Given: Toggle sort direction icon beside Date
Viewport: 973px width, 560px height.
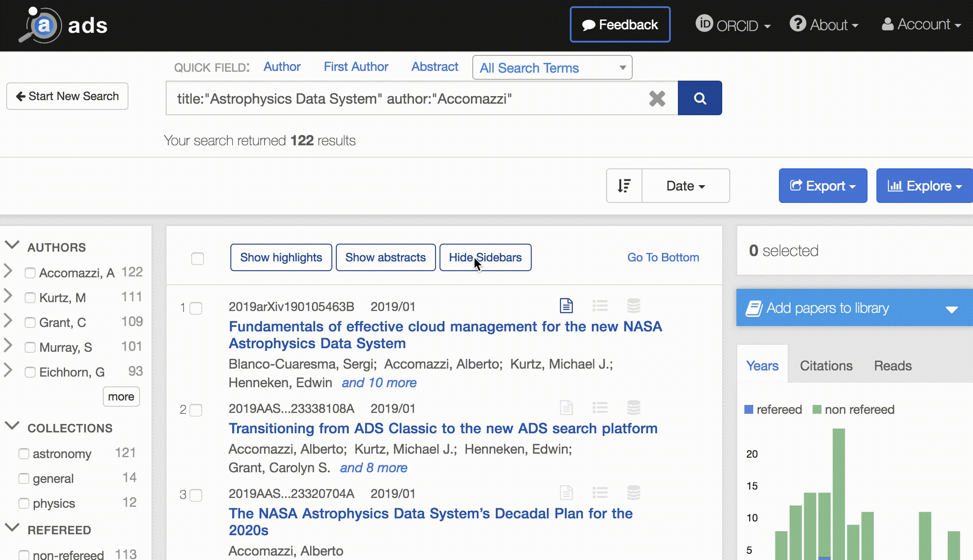Looking at the screenshot, I should coord(624,186).
